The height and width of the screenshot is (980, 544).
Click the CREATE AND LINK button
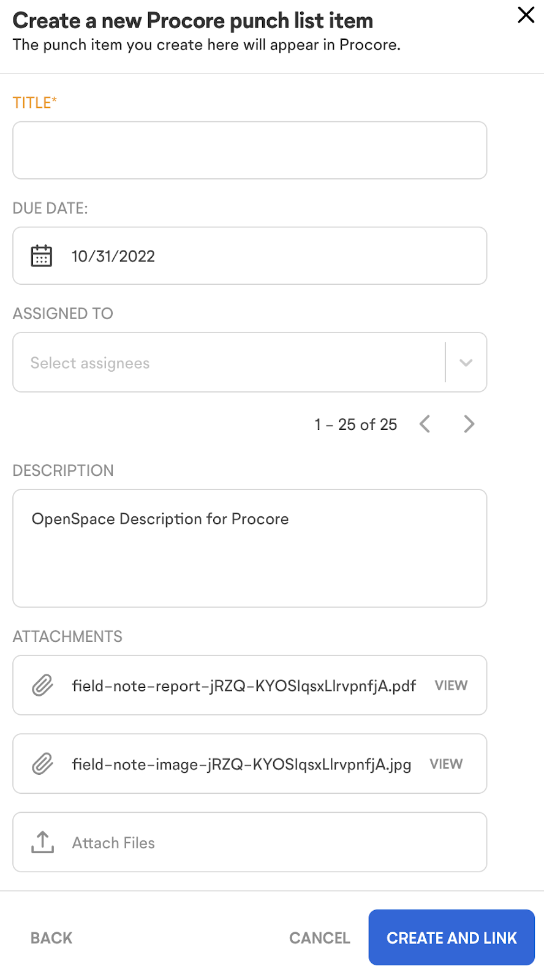tap(451, 937)
